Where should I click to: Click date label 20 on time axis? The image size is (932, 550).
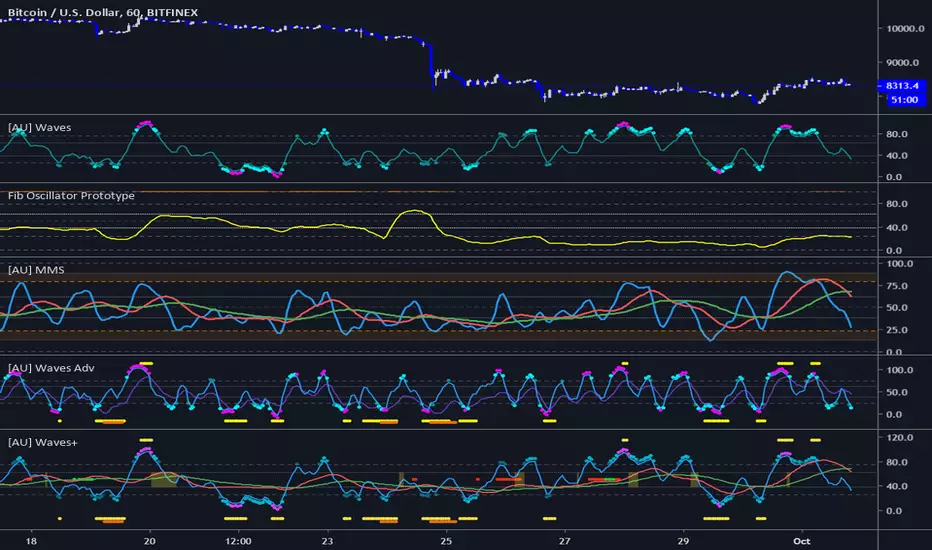point(150,541)
